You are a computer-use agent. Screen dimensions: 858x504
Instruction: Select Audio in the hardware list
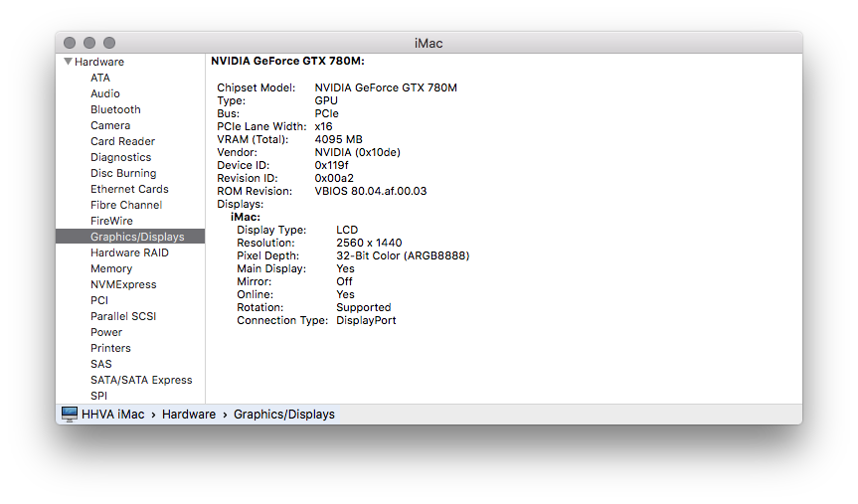(x=105, y=93)
